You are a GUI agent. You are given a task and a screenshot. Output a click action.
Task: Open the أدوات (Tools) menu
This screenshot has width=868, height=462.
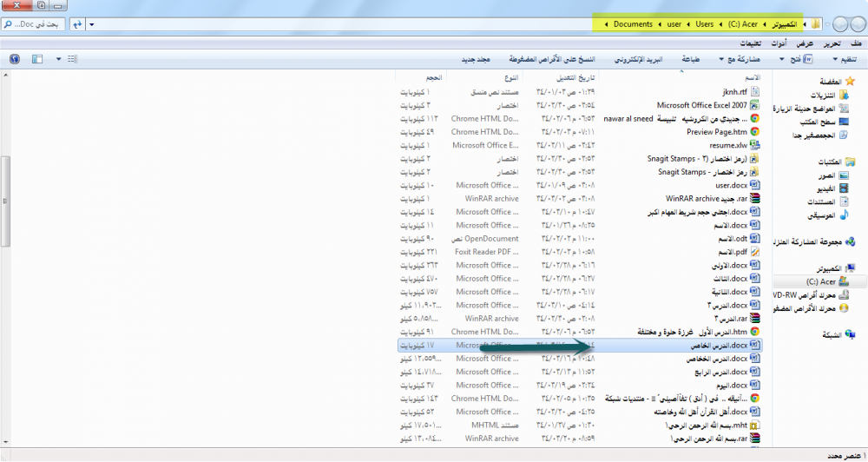780,43
